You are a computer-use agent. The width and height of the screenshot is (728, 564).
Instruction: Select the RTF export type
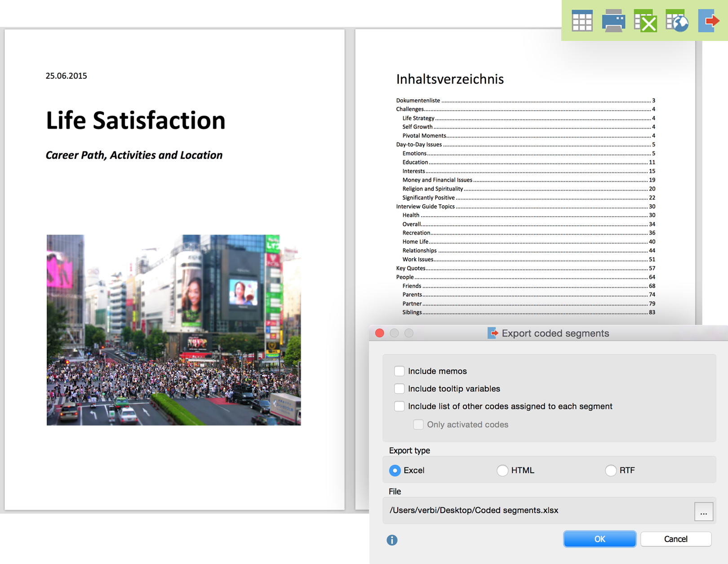click(x=610, y=470)
